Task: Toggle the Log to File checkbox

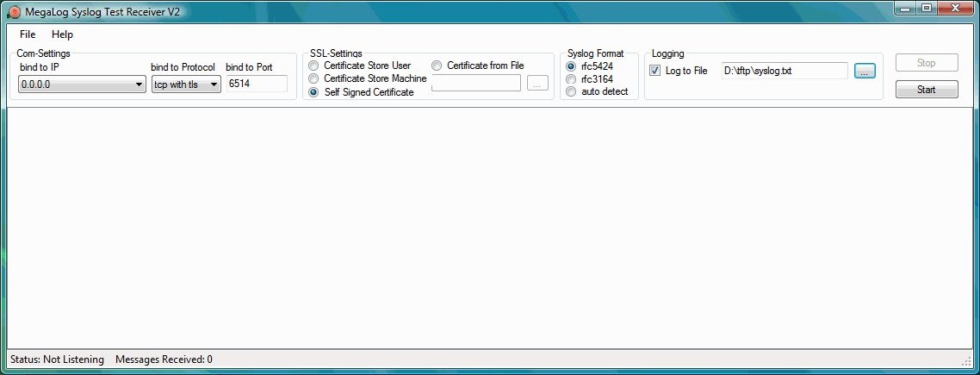Action: 655,71
